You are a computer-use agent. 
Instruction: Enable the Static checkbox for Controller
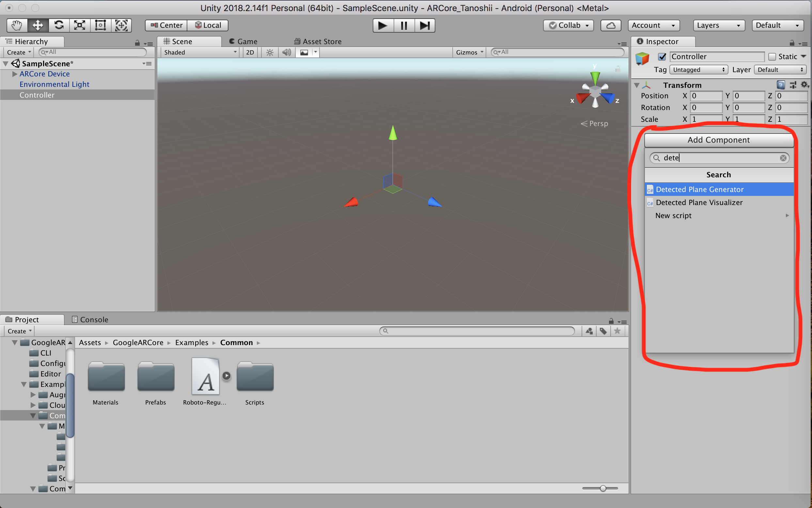[x=772, y=56]
